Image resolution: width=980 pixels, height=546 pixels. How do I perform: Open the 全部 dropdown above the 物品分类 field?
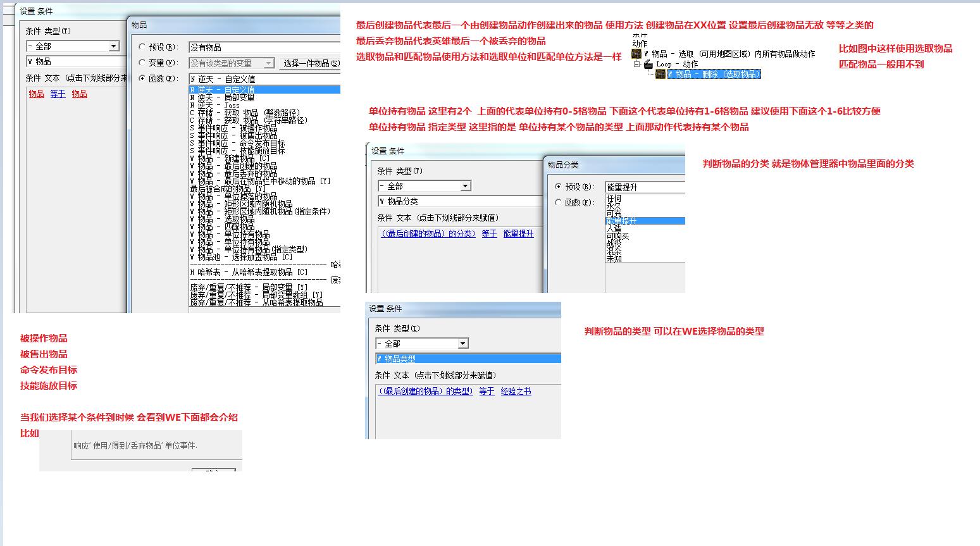[x=465, y=186]
